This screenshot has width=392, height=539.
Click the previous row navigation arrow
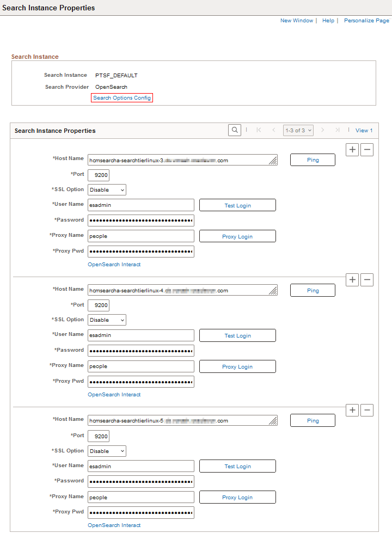(274, 130)
